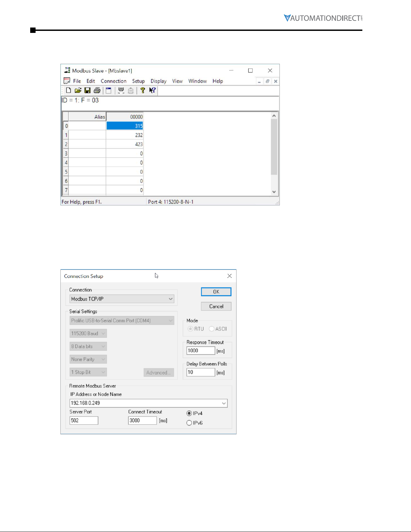Screen dimensions: 411x532
Task: Click the Advanced... button
Action: pyautogui.click(x=159, y=373)
